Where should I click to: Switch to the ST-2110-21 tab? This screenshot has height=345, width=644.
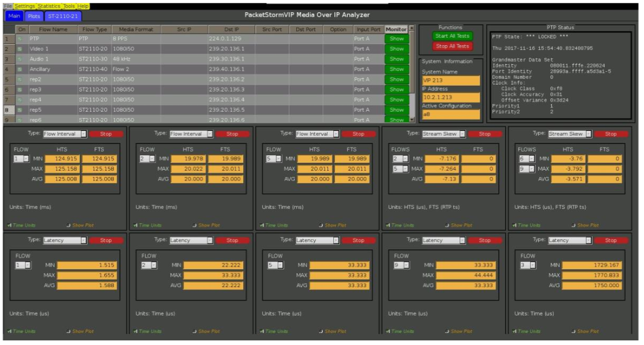coord(62,16)
